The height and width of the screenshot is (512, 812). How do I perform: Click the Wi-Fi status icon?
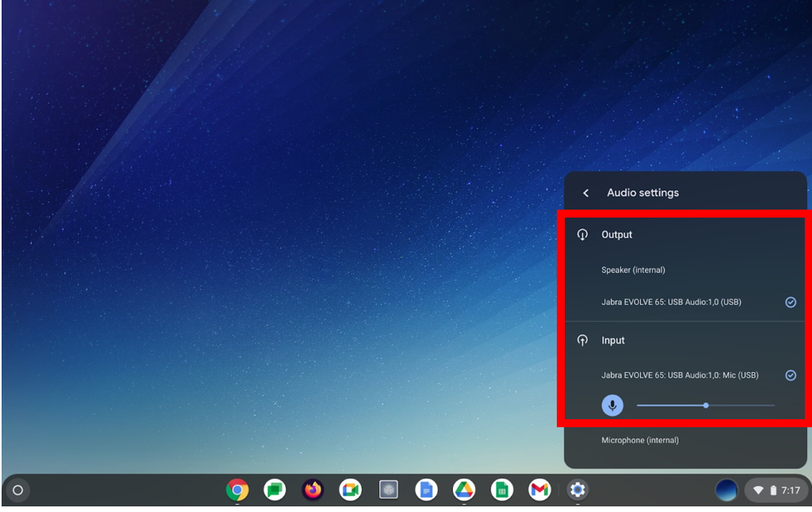(758, 490)
